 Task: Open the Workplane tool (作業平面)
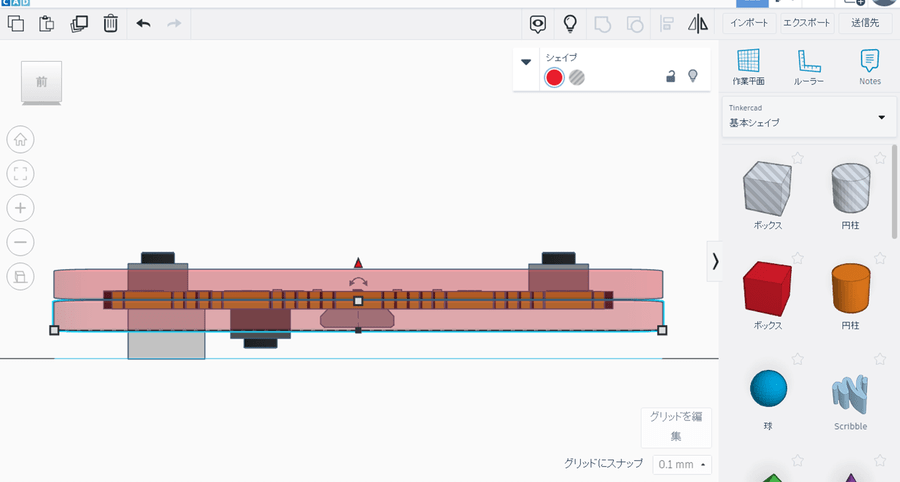[748, 65]
